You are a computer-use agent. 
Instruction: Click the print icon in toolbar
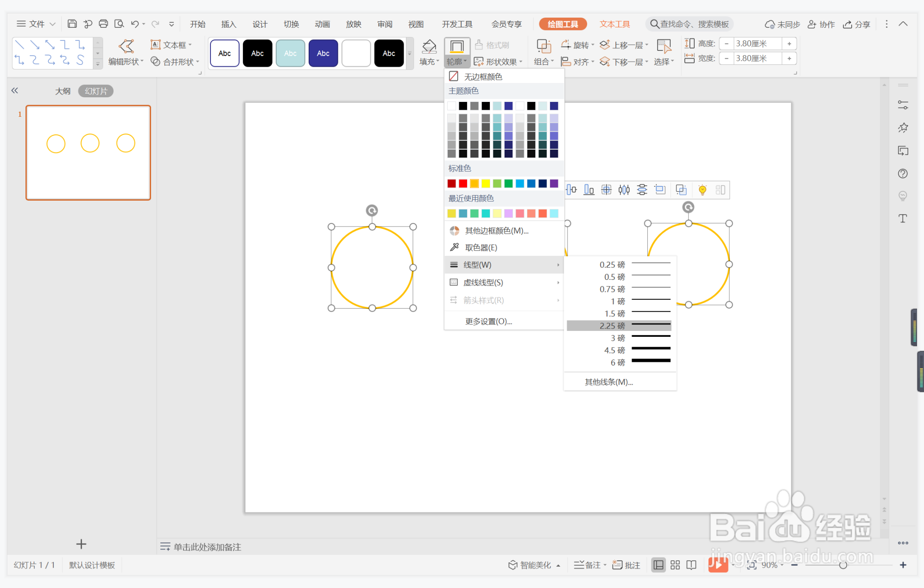103,24
